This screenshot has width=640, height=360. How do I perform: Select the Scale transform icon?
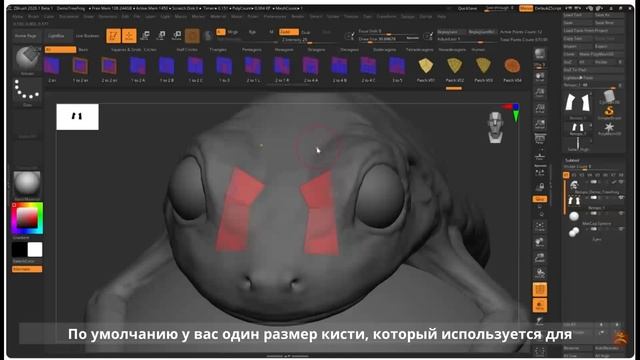coord(161,36)
